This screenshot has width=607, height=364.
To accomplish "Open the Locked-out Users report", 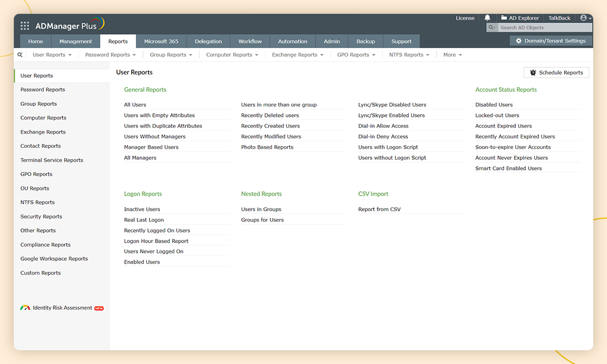I will click(497, 115).
